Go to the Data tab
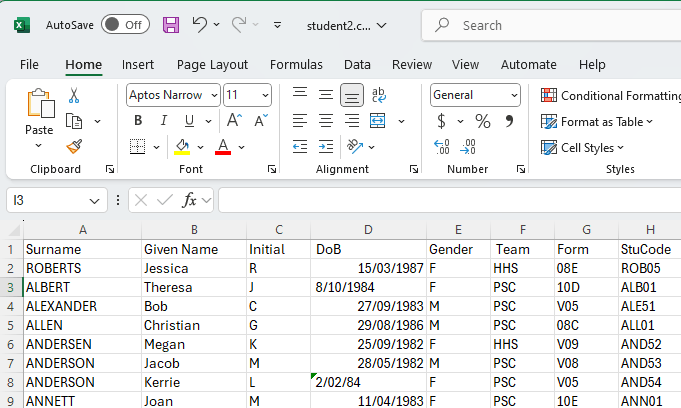Viewport: 681px width, 408px height. pyautogui.click(x=357, y=65)
